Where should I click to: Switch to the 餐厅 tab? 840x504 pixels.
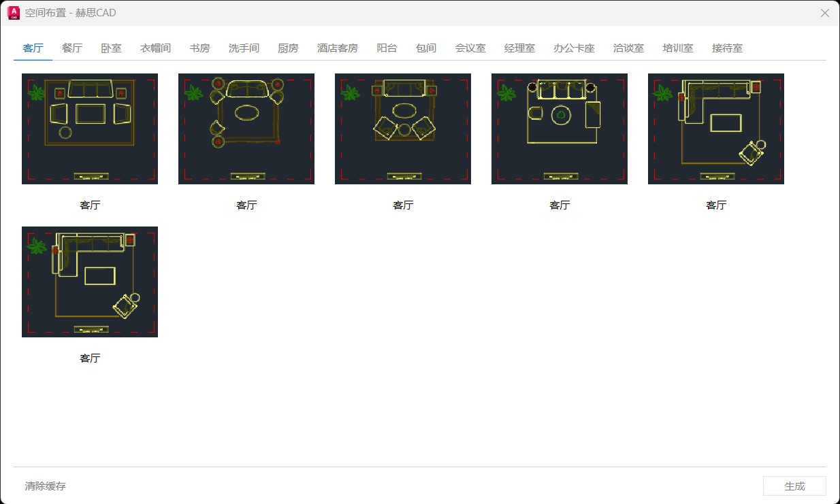[x=72, y=48]
